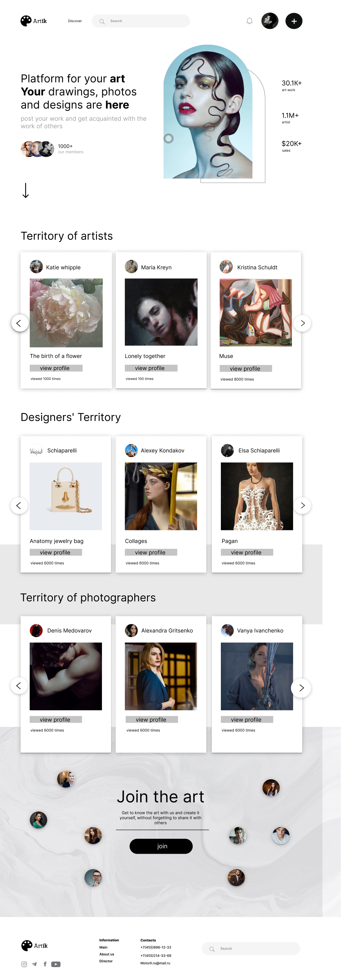Open Instagram link in footer

24,964
